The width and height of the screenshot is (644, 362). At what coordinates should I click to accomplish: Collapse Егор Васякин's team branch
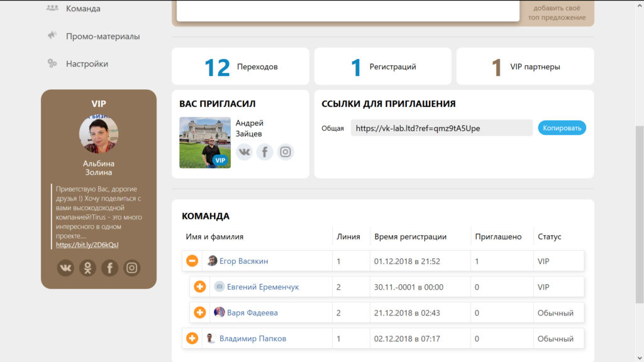(x=192, y=261)
